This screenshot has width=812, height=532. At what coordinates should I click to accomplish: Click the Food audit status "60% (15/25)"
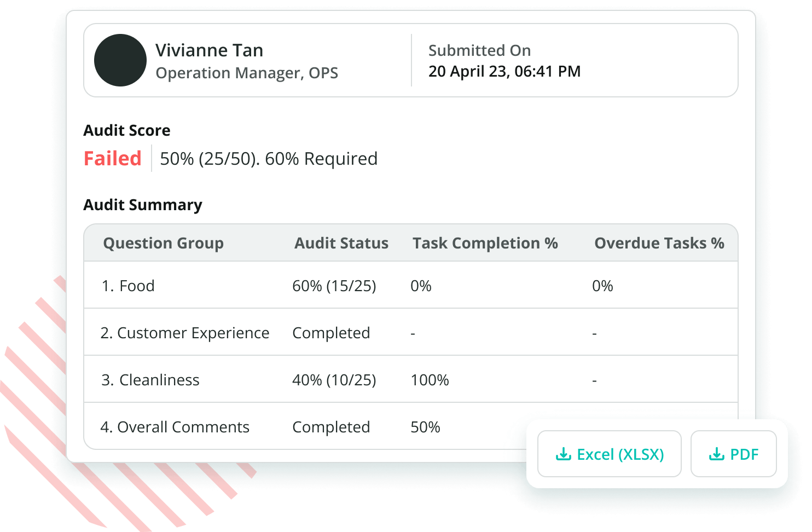334,286
